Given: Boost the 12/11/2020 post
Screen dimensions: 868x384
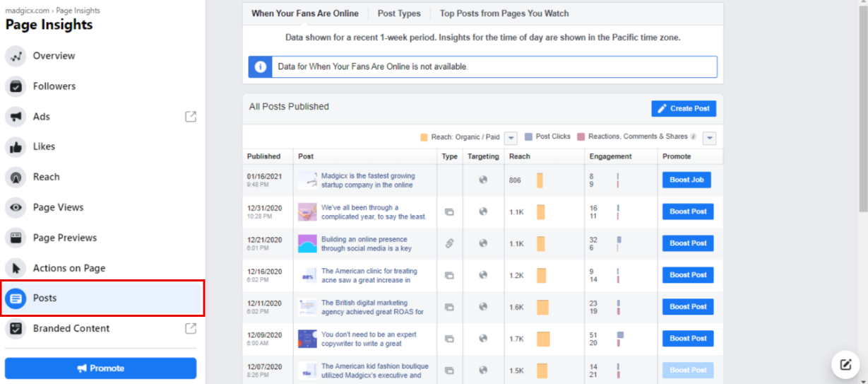Looking at the screenshot, I should pyautogui.click(x=688, y=307).
